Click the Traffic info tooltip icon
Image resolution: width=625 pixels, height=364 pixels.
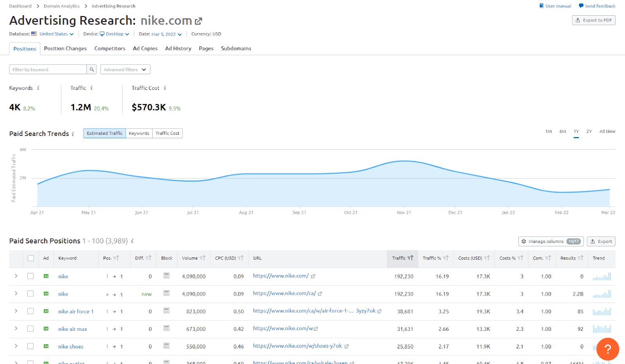[x=91, y=88]
